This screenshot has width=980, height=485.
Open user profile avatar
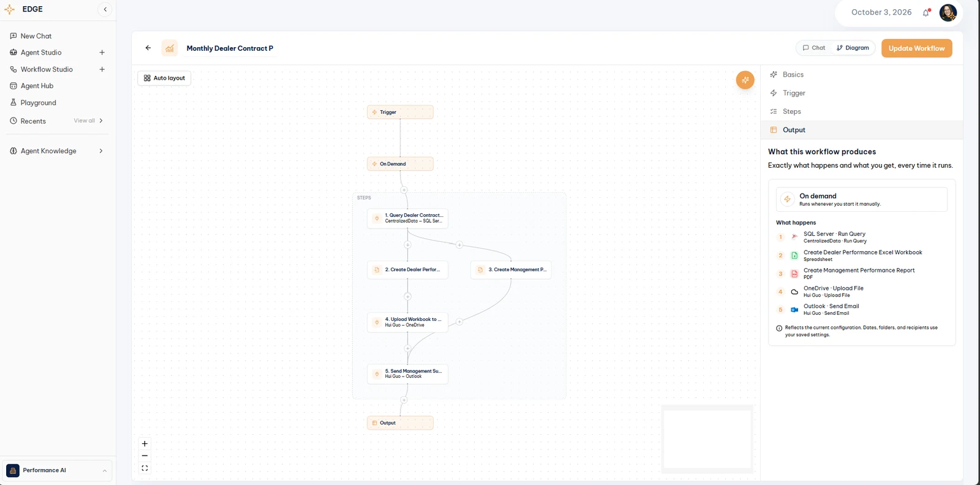[948, 12]
